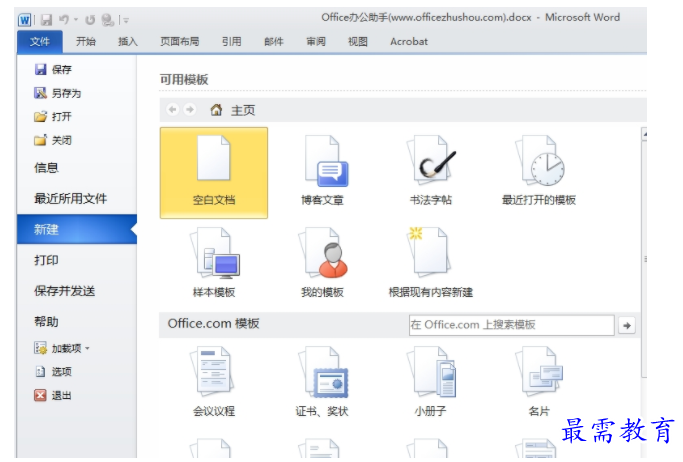The width and height of the screenshot is (683, 462).
Task: Select the 新建 backstage section
Action: click(x=77, y=229)
